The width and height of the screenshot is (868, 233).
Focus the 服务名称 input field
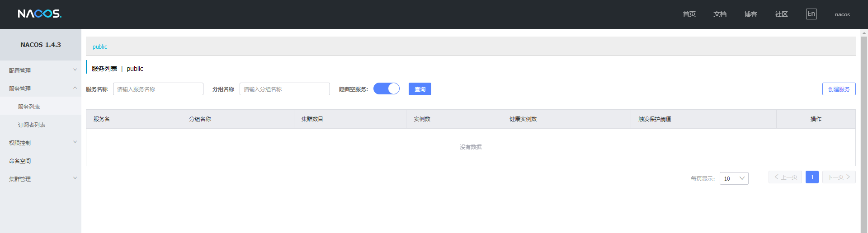pyautogui.click(x=158, y=89)
